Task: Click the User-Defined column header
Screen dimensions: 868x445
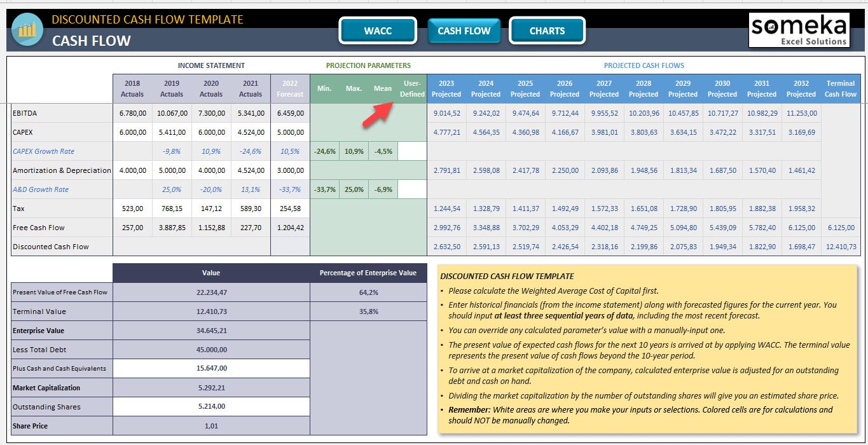Action: [x=412, y=89]
